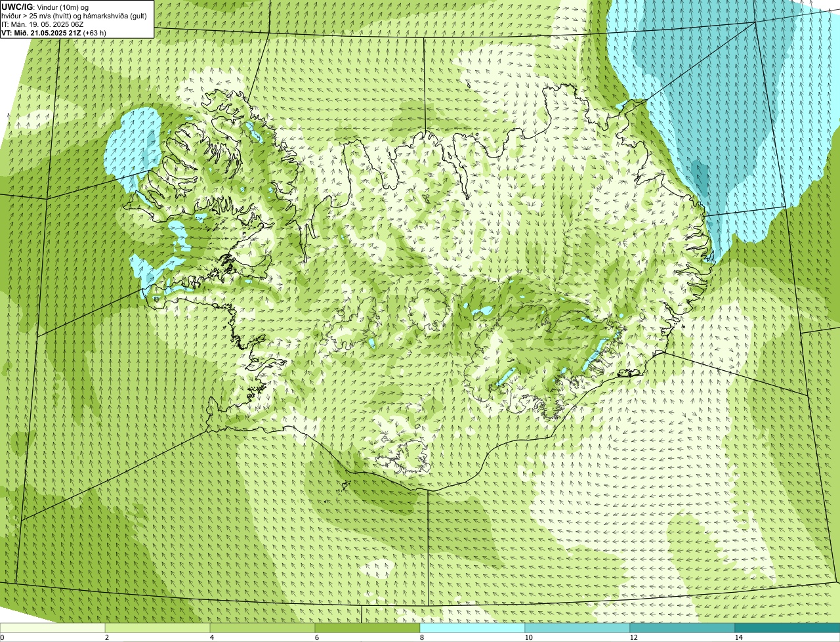Click the turquoise 10–12 legend swatch
Image resolution: width=840 pixels, height=642 pixels.
click(x=577, y=628)
